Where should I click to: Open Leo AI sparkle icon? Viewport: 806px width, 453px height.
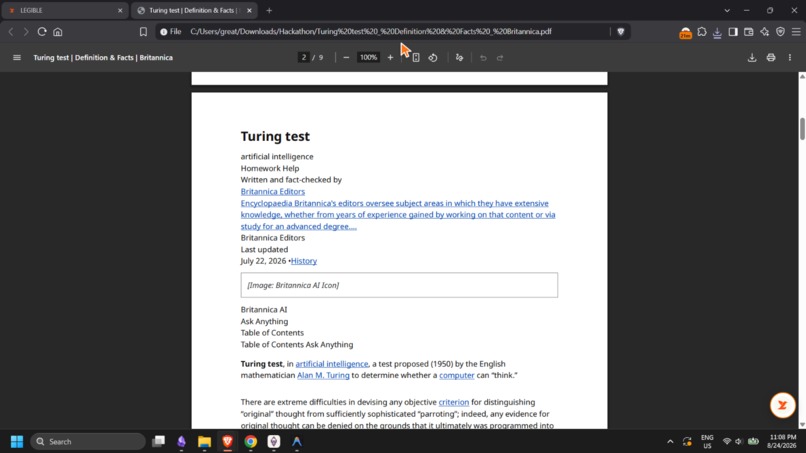tap(764, 32)
